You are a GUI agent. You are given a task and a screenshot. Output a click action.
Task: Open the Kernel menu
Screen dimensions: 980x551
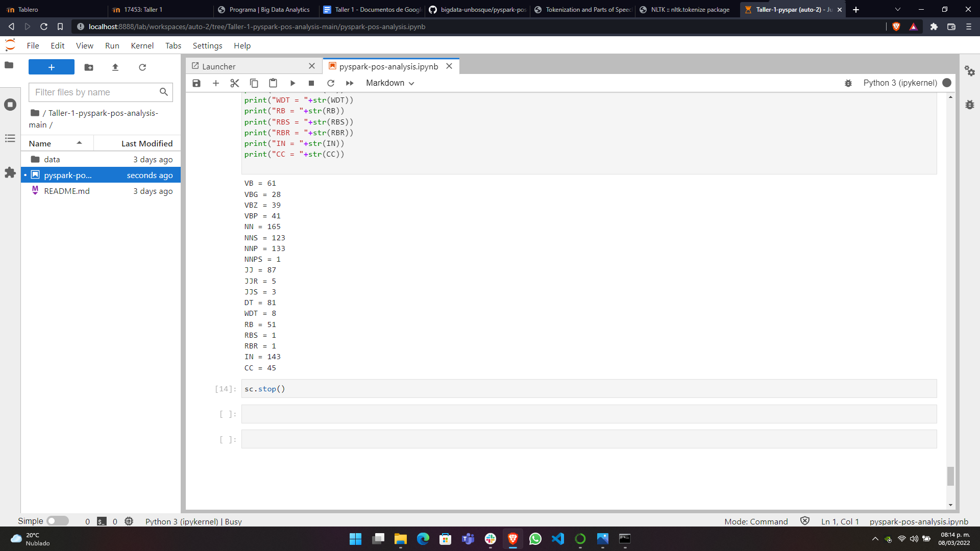coord(142,45)
